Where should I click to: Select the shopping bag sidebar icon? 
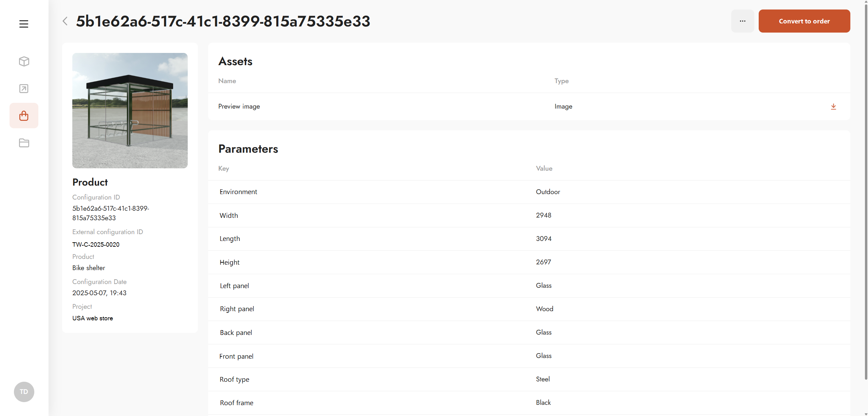tap(24, 116)
